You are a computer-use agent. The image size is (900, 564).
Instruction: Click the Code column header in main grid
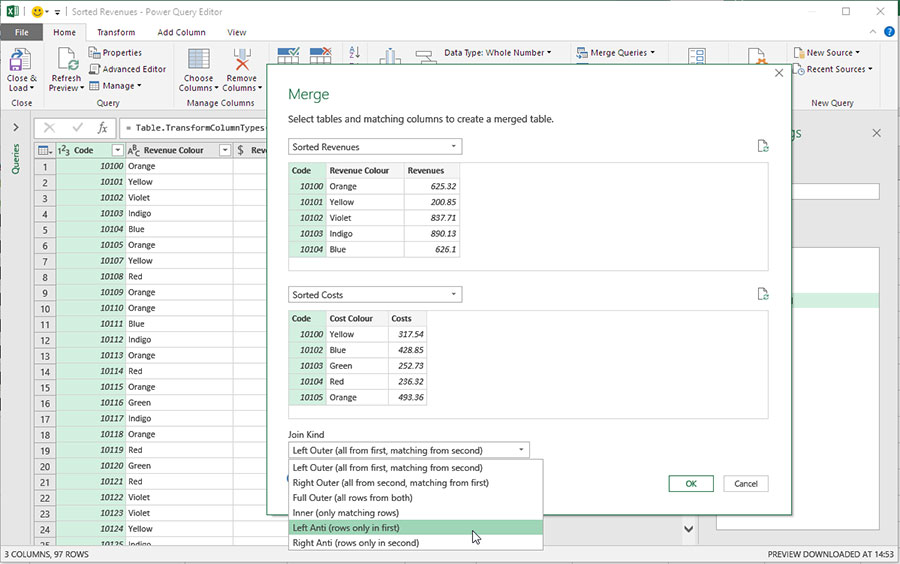pos(83,150)
